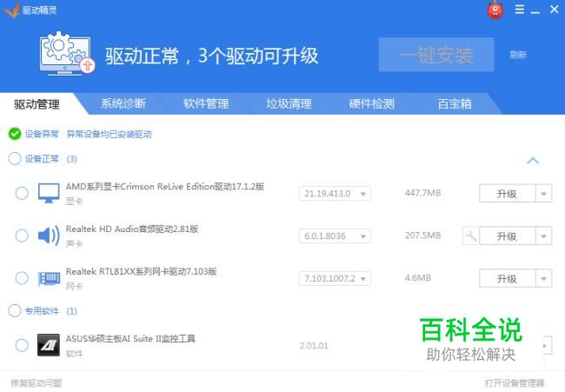Screen dimensions: 565x392
Task: Click the 207.5MB size value
Action: [x=422, y=236]
